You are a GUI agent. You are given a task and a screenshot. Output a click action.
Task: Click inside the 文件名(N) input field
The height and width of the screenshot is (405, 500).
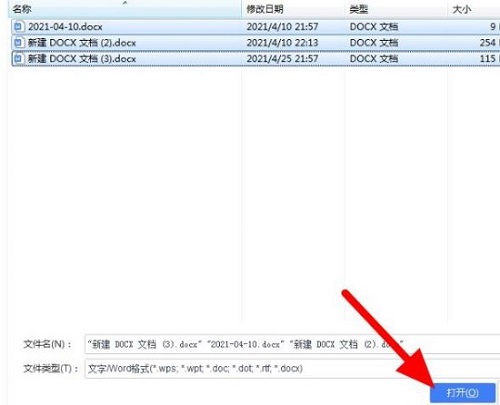tap(292, 344)
